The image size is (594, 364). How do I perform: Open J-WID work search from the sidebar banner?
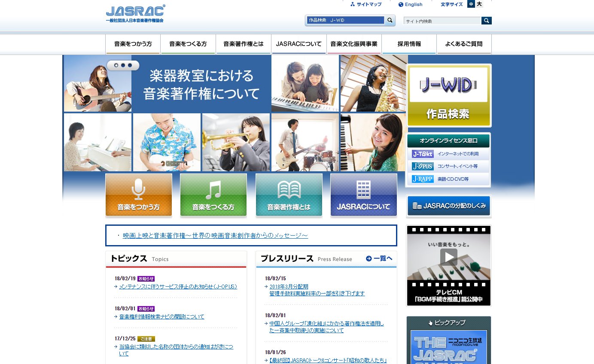point(448,94)
